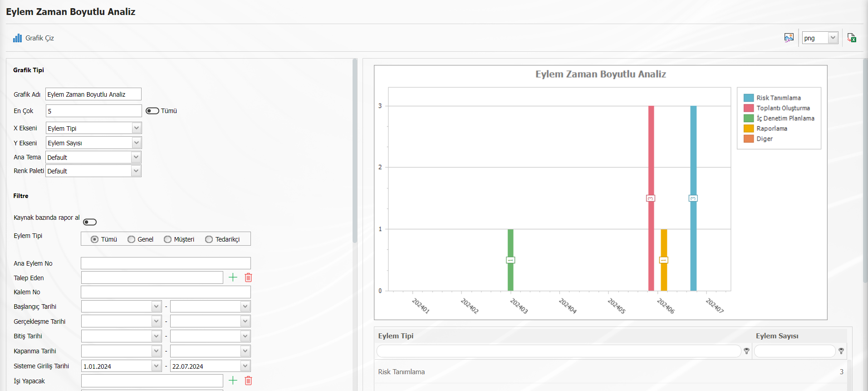This screenshot has height=391, width=868.
Task: Open the 22.07.2024 end date dropdown
Action: [245, 366]
